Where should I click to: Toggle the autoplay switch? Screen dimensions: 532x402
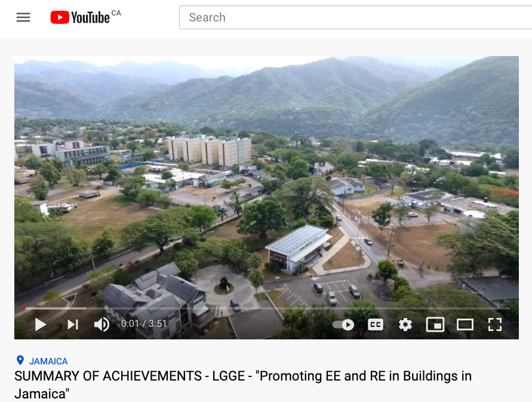(x=343, y=324)
